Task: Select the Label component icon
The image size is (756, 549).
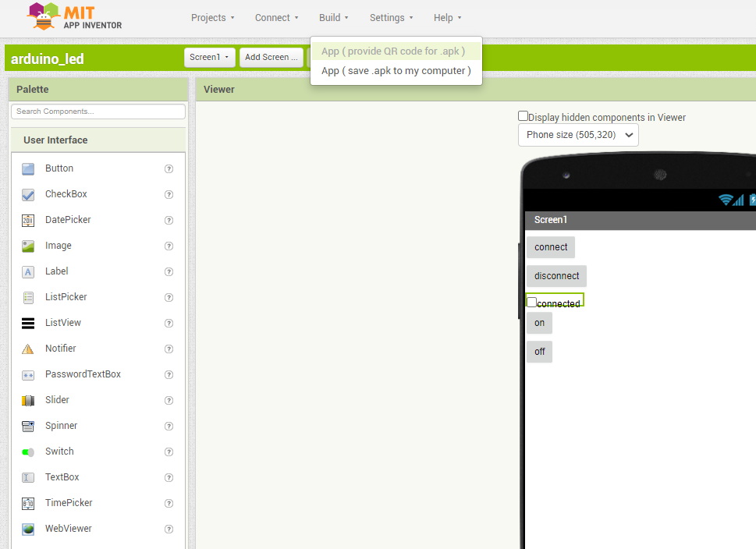Action: [28, 272]
